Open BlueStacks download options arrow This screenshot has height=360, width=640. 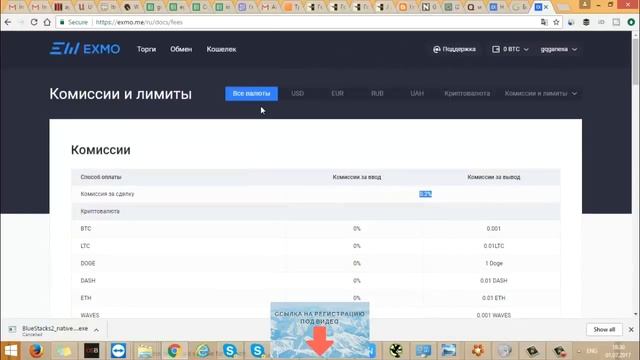pos(96,330)
